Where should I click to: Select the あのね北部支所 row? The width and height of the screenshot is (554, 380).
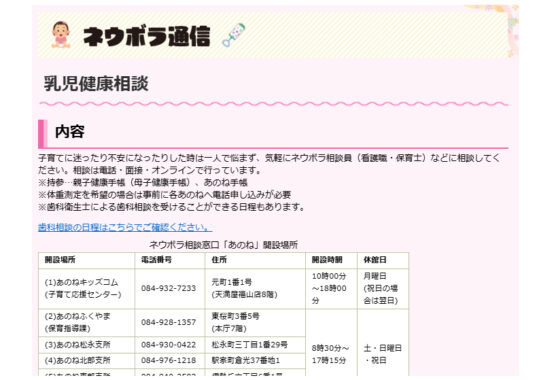tap(172, 361)
